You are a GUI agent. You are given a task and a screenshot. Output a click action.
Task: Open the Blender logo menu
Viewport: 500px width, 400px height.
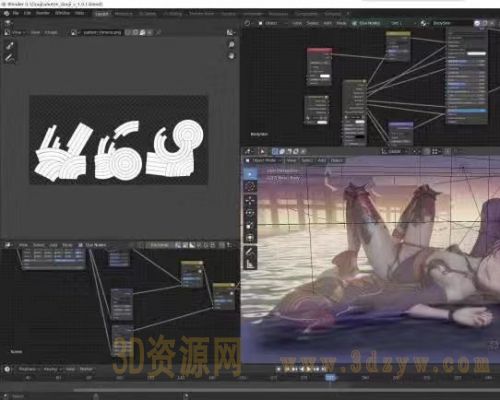pyautogui.click(x=6, y=13)
